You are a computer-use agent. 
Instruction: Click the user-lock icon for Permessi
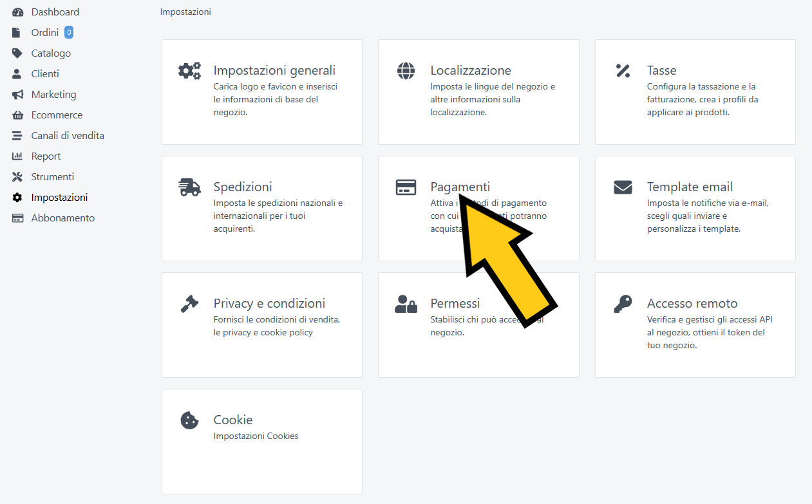click(406, 304)
